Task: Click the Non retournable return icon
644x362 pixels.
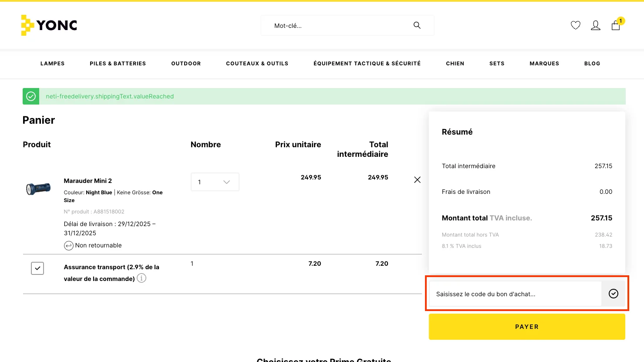Action: click(x=69, y=245)
